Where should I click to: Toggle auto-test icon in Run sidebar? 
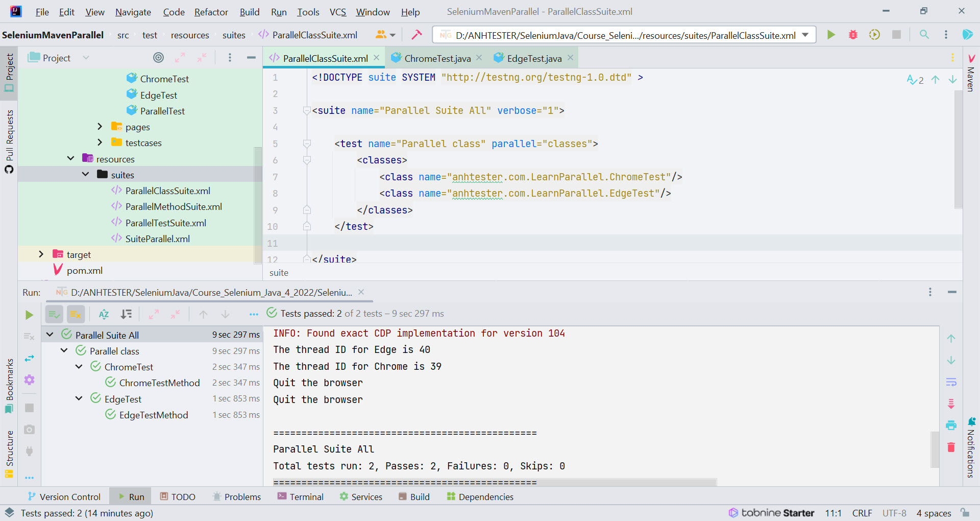[29, 358]
